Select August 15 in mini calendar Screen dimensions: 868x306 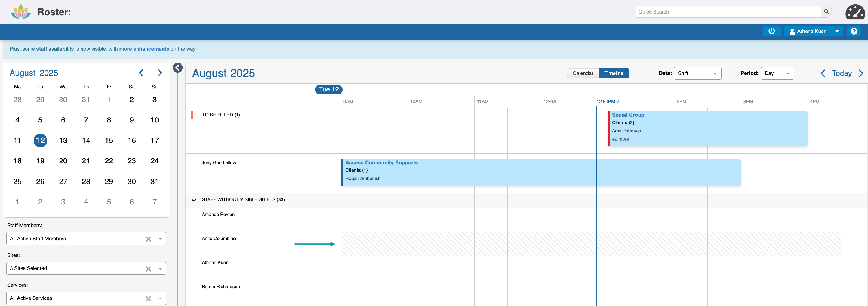pos(109,140)
